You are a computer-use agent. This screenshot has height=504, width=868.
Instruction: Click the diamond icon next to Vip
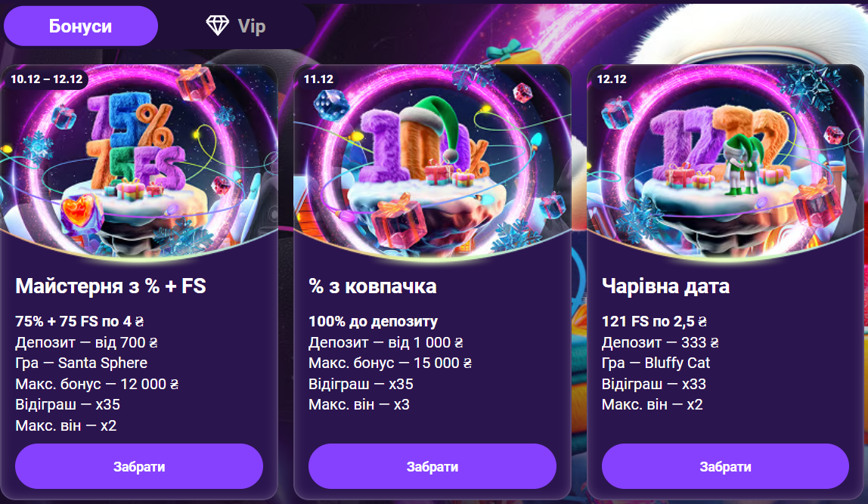pyautogui.click(x=217, y=26)
